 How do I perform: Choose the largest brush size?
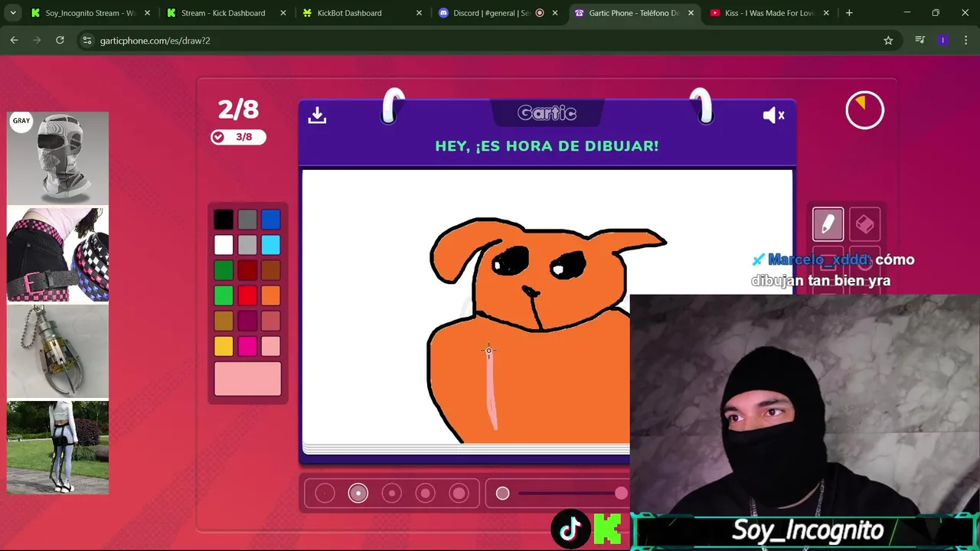[459, 494]
